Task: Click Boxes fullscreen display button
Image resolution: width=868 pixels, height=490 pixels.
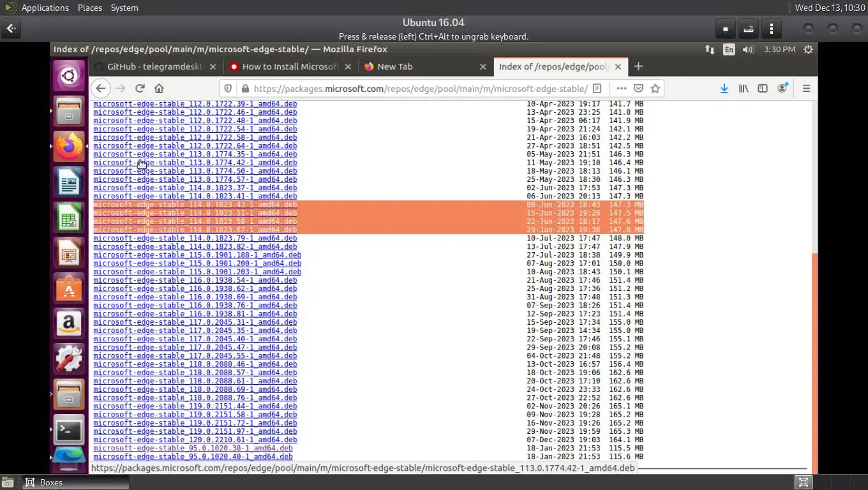Action: [725, 29]
